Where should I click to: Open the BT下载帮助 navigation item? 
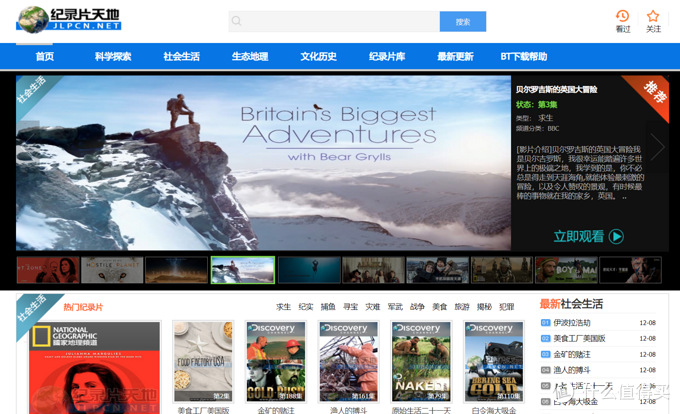point(523,56)
